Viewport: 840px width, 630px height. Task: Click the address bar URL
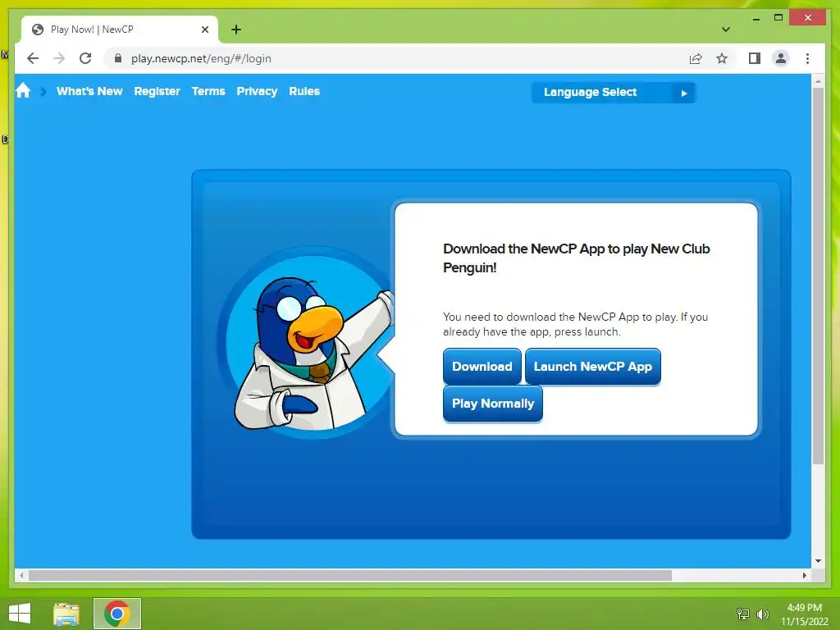coord(201,58)
